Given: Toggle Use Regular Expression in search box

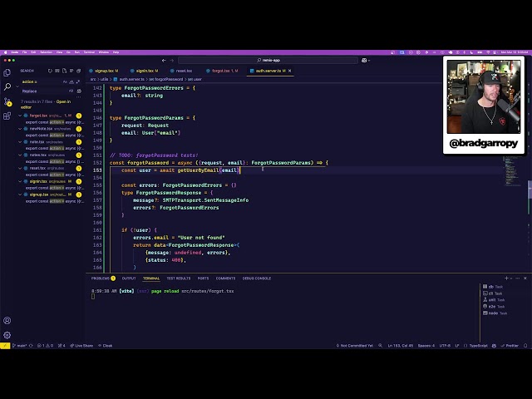Looking at the screenshot, I should tap(77, 81).
